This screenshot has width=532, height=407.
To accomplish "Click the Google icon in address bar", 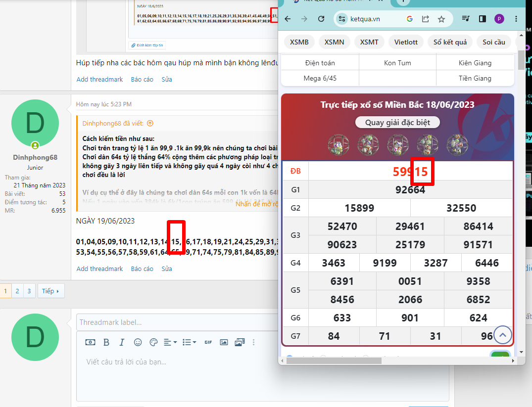I will (410, 19).
